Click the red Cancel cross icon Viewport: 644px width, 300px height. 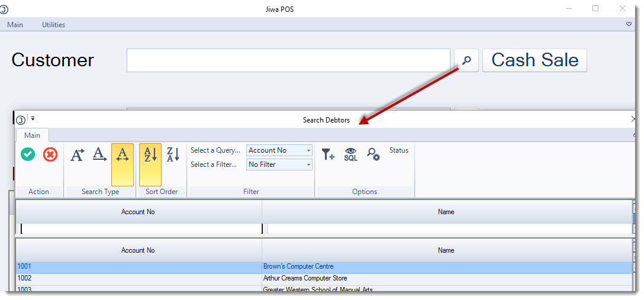[50, 154]
